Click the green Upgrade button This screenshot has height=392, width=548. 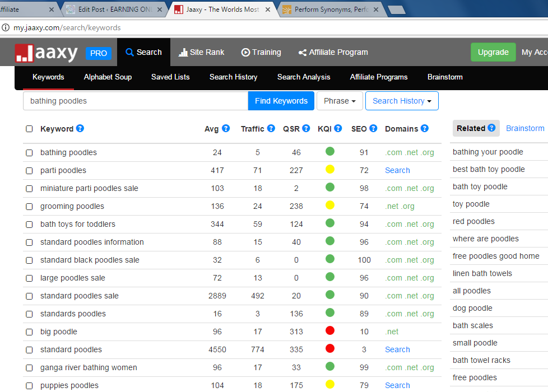(493, 52)
